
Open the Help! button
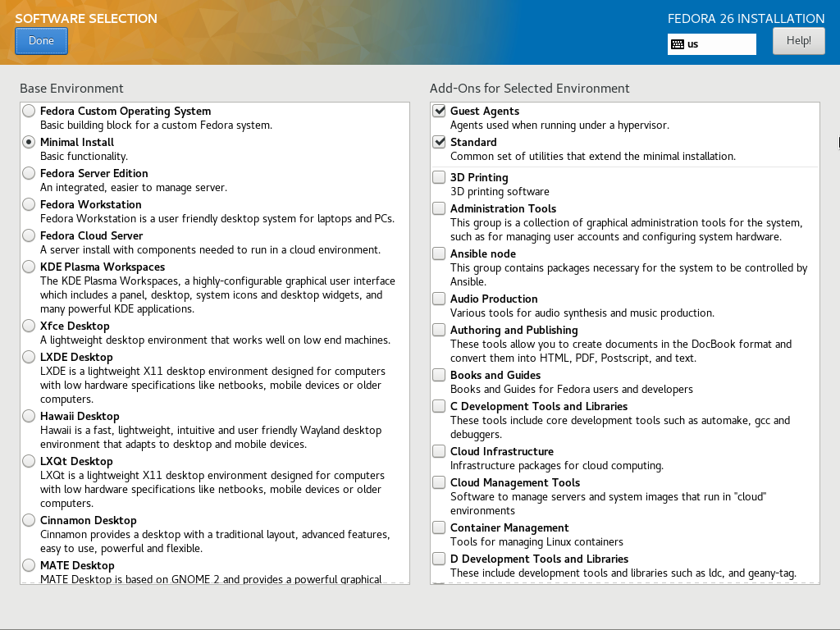coord(798,41)
